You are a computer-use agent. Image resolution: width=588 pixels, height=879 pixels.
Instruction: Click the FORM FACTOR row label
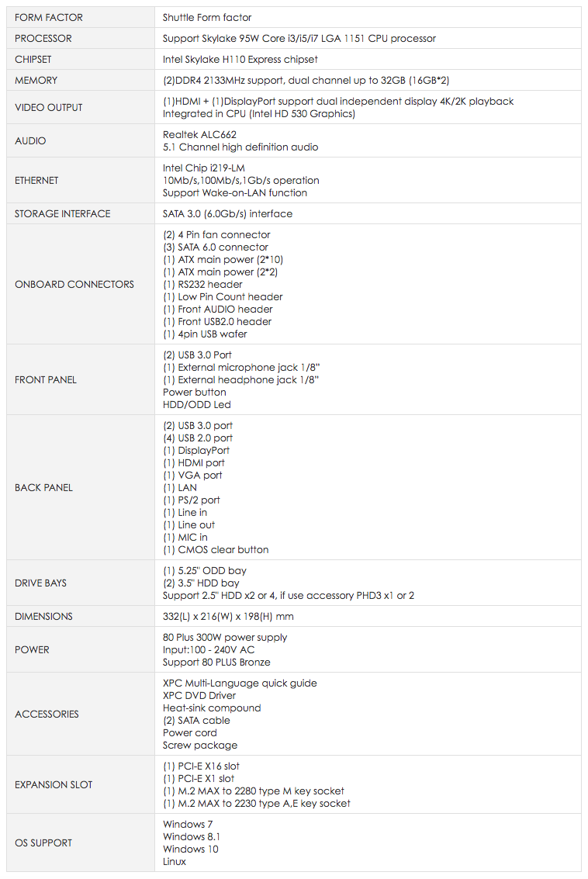point(49,17)
